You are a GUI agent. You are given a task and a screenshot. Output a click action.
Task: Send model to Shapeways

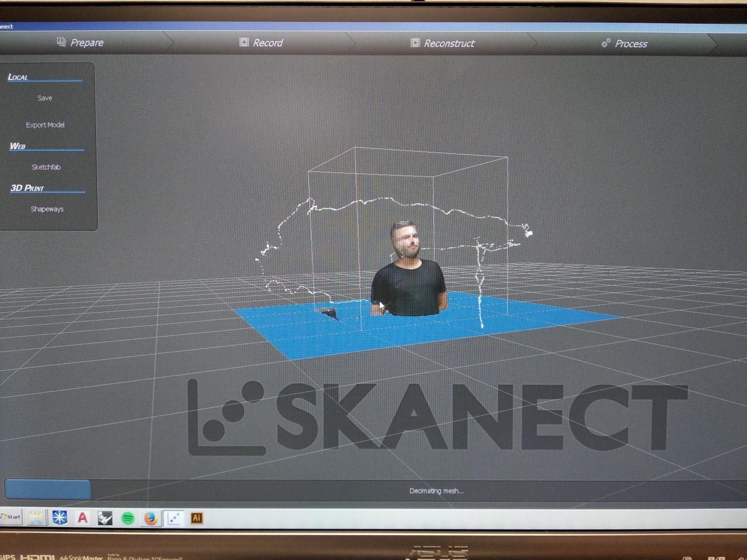47,209
